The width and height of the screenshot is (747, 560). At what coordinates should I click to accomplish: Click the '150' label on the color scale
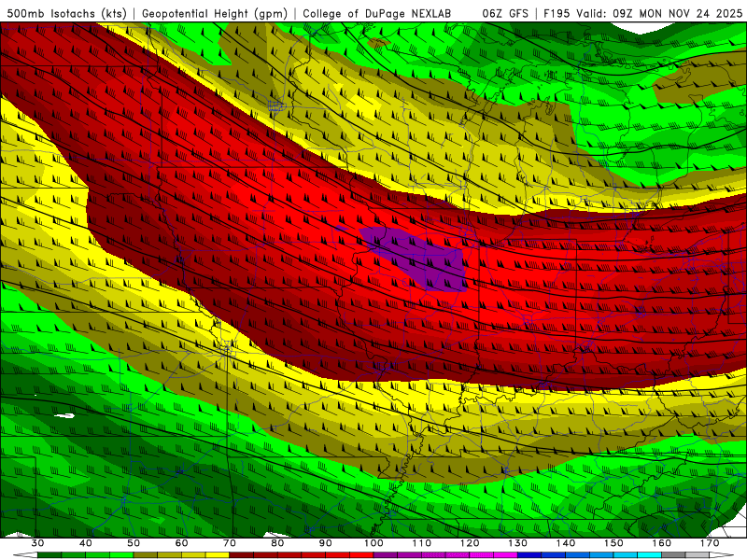(613, 543)
